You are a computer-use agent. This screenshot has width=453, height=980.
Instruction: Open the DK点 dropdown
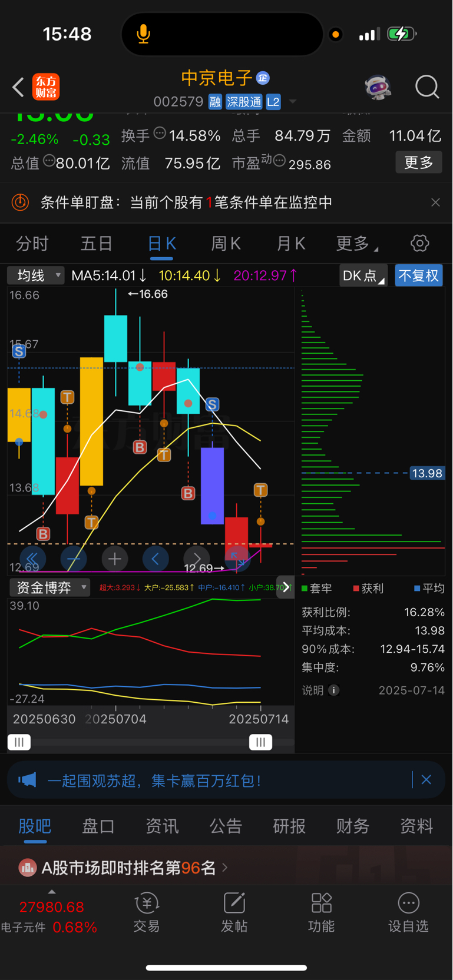click(363, 275)
